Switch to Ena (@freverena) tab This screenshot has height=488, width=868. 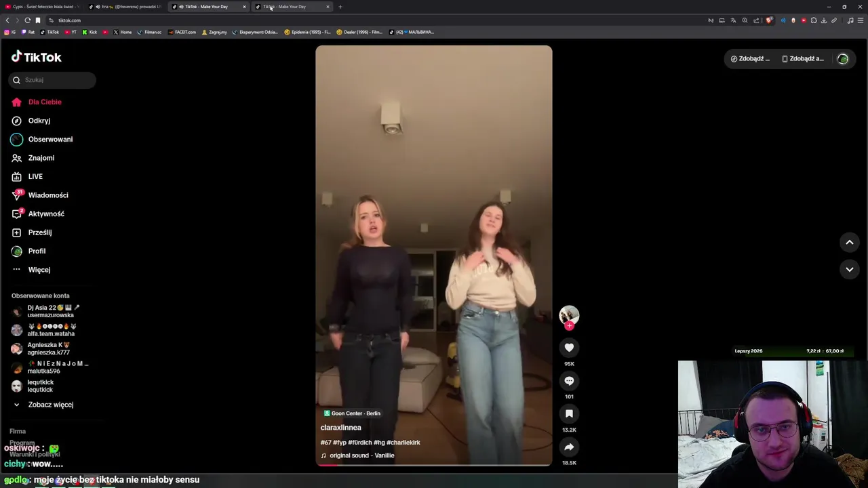[x=126, y=7]
